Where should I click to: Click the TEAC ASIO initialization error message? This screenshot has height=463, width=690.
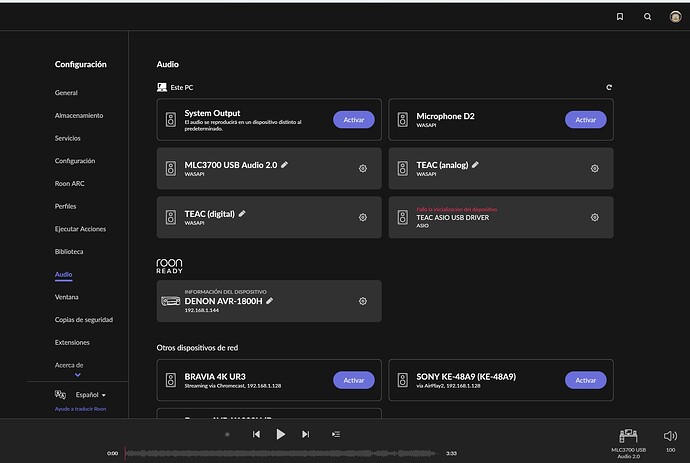tap(456, 209)
